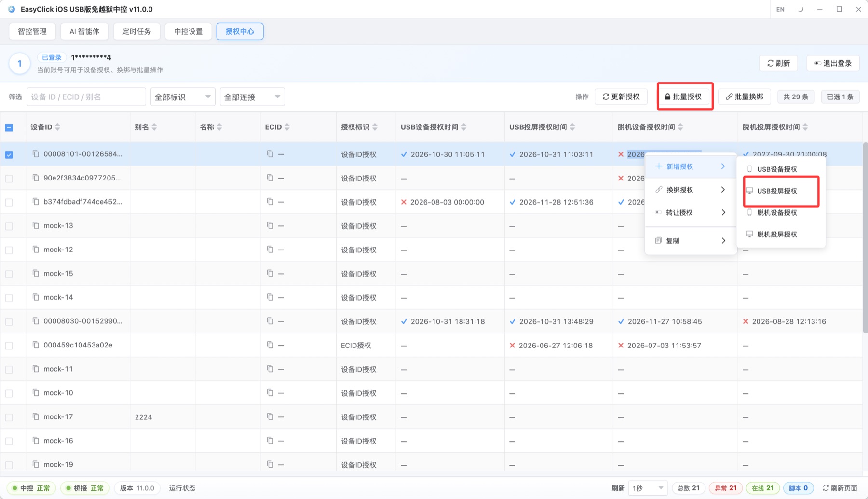Toggle select-all checkbox in table header
868x499 pixels.
(x=9, y=127)
